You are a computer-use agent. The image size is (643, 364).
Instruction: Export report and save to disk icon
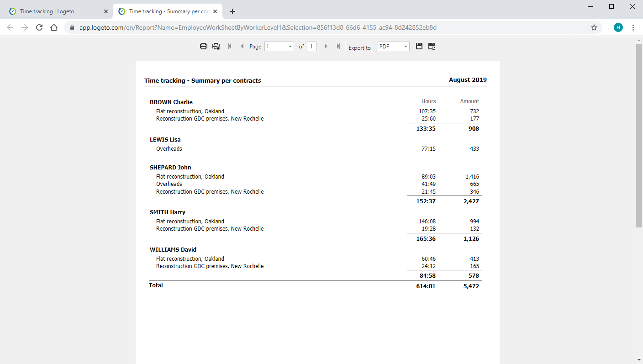coord(419,46)
